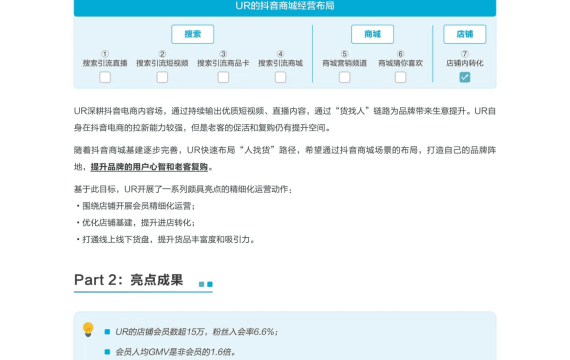Image resolution: width=570 pixels, height=360 pixels.
Task: Click the 商城 category button
Action: [372, 34]
